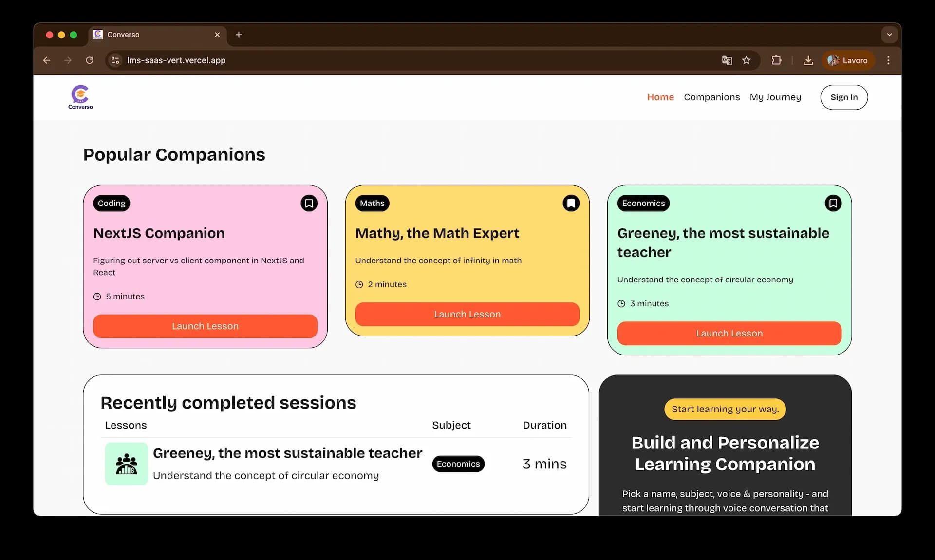Image resolution: width=935 pixels, height=560 pixels.
Task: Open site information icon in address bar
Action: point(115,60)
